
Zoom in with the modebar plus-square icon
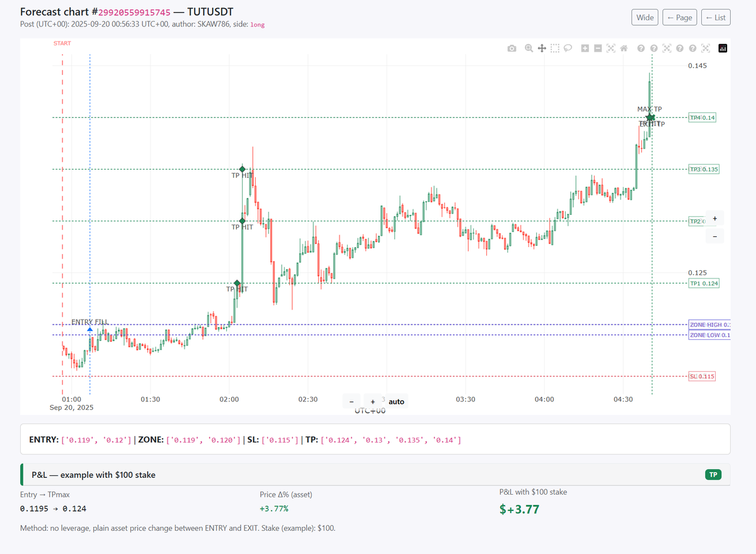[585, 49]
